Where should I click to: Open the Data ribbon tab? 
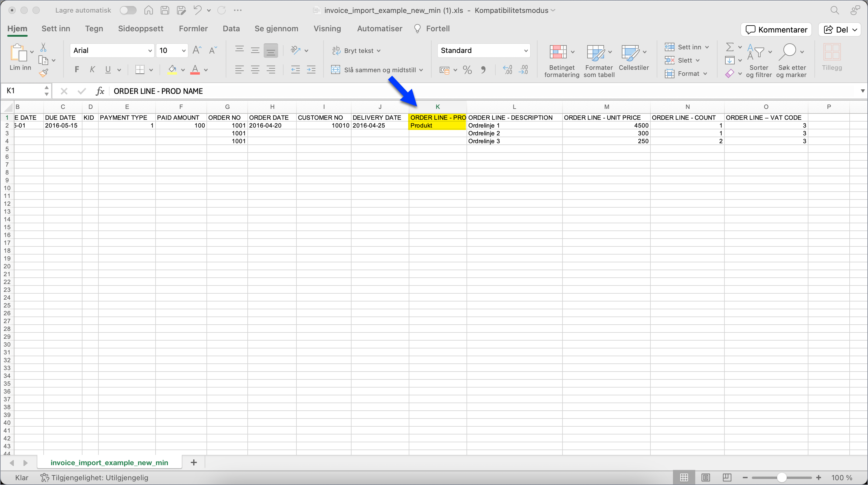point(231,29)
